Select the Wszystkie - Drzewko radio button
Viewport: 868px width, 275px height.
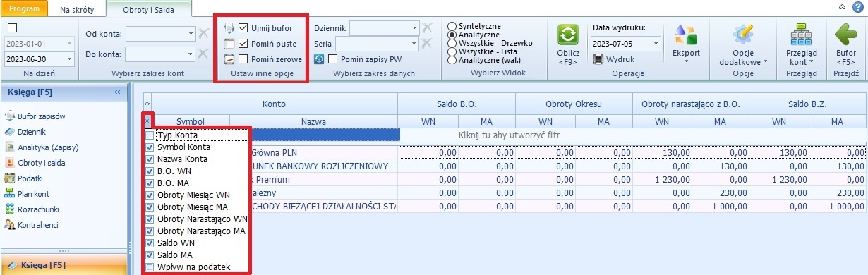tap(452, 43)
